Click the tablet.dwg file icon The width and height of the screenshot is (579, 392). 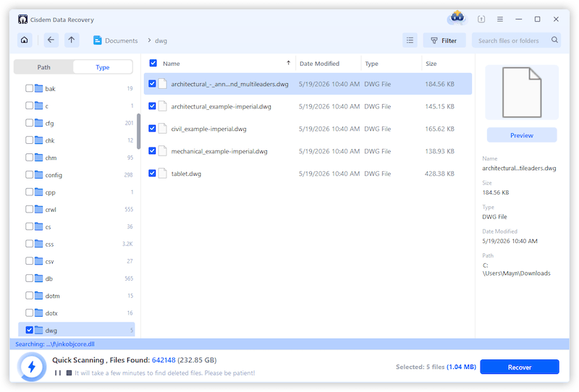(x=163, y=173)
